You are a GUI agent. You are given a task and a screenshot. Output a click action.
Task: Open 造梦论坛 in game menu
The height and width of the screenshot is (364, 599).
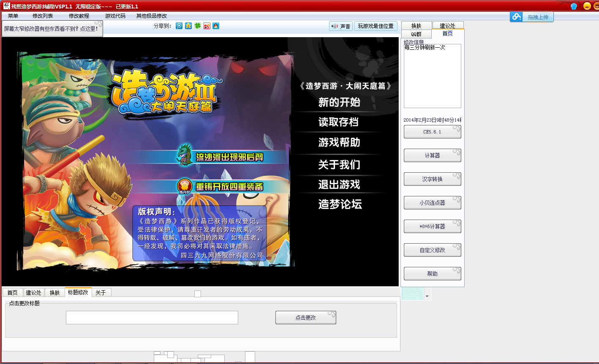[340, 204]
